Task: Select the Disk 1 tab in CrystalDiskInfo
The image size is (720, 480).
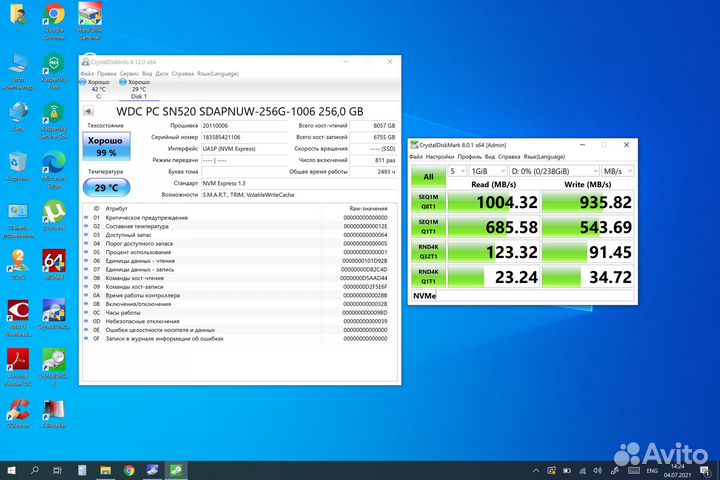Action: (139, 89)
